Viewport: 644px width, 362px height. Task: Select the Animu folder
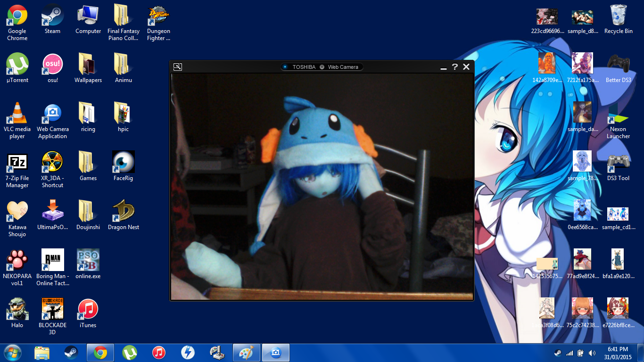tap(124, 68)
